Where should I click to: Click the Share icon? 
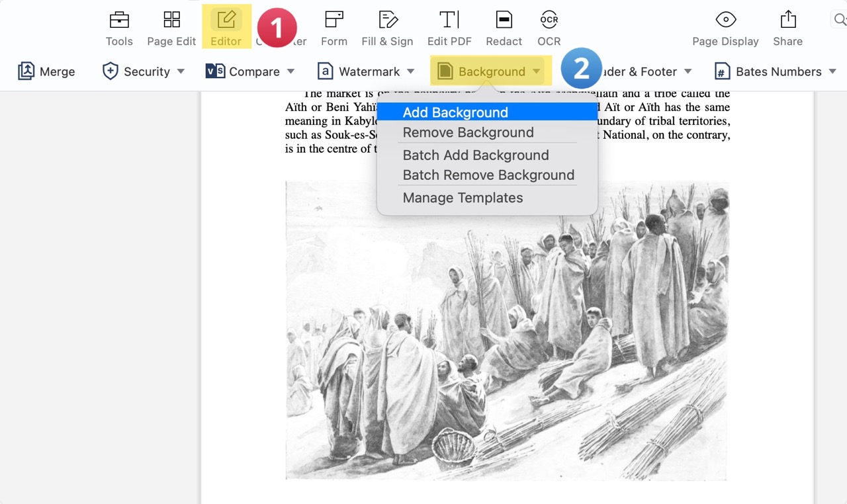point(788,20)
